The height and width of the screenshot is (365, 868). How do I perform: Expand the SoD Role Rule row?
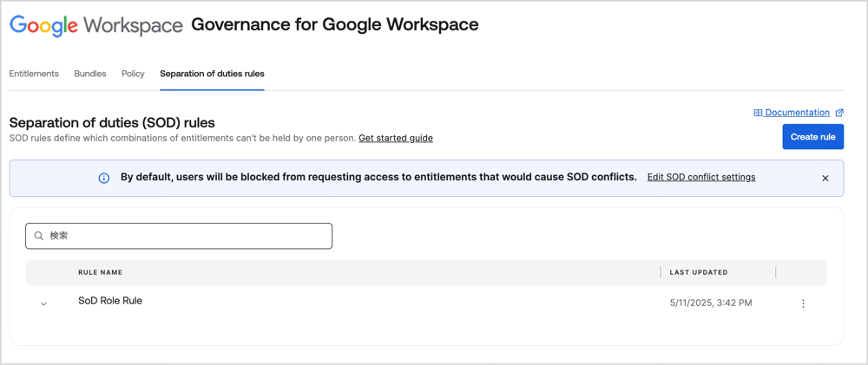coord(43,303)
